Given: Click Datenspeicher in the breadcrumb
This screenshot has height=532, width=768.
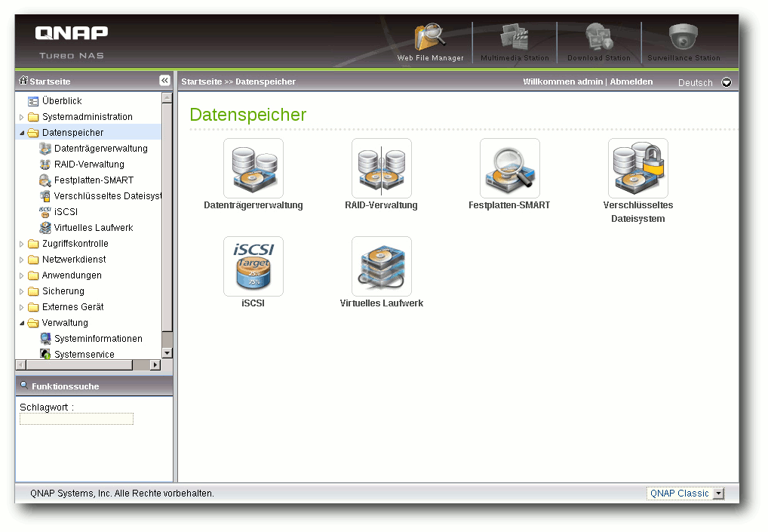Looking at the screenshot, I should pos(266,81).
